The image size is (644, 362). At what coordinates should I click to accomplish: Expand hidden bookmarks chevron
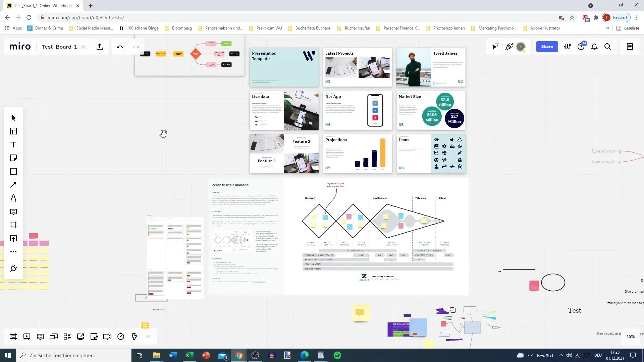[x=608, y=28]
